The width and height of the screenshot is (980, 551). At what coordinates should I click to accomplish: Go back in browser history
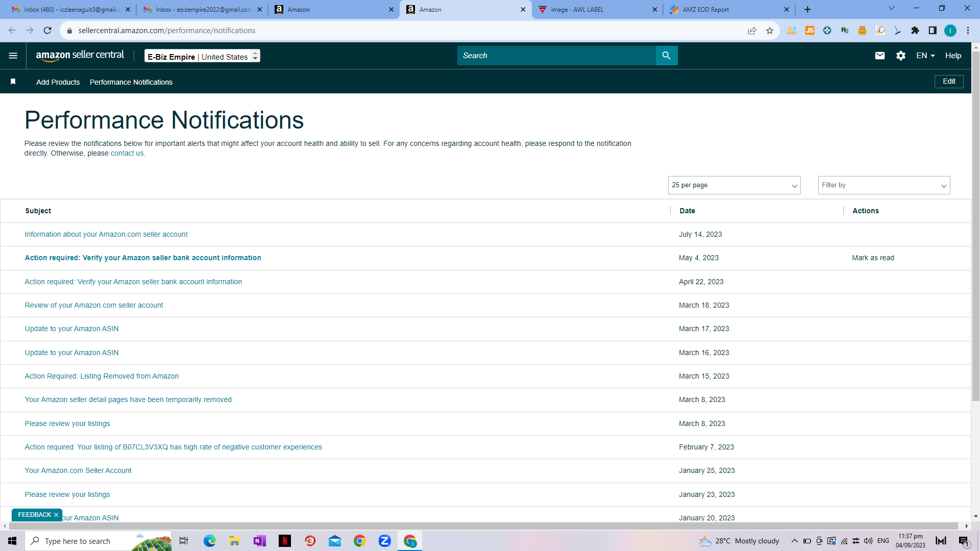12,31
